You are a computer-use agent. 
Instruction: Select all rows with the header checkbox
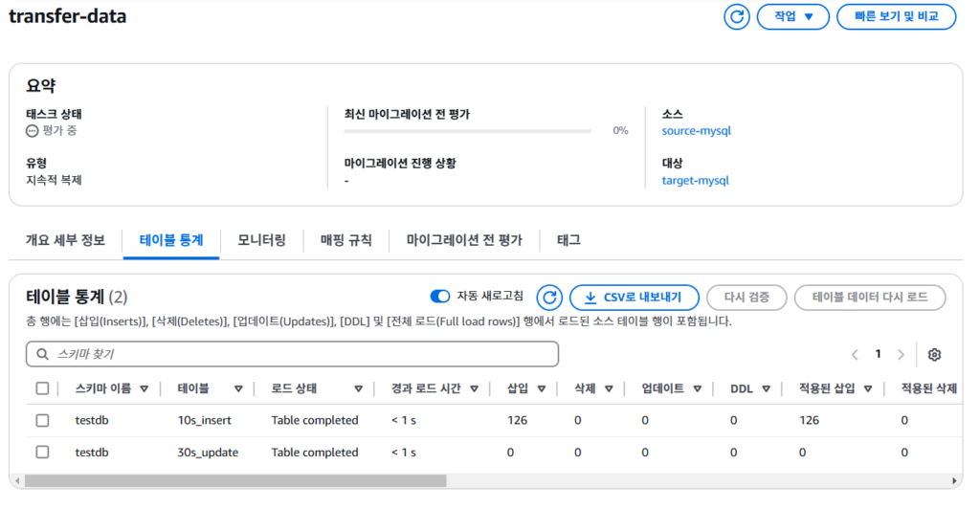pos(42,388)
